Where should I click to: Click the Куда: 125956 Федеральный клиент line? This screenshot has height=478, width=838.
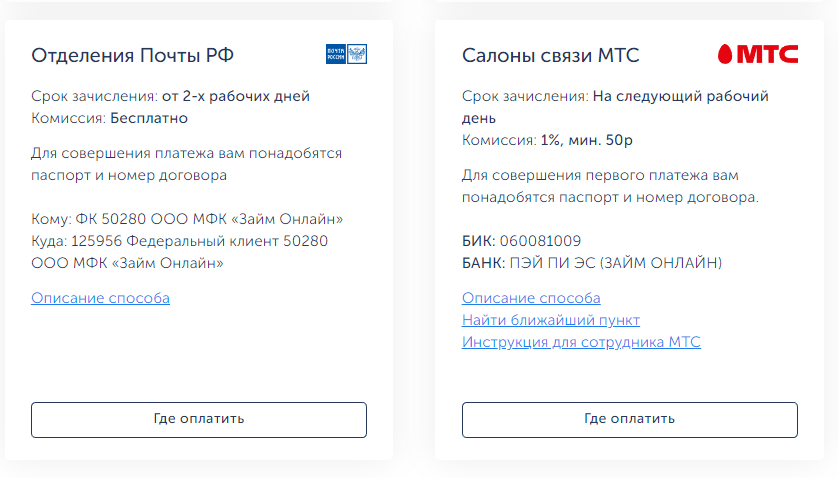tap(180, 252)
